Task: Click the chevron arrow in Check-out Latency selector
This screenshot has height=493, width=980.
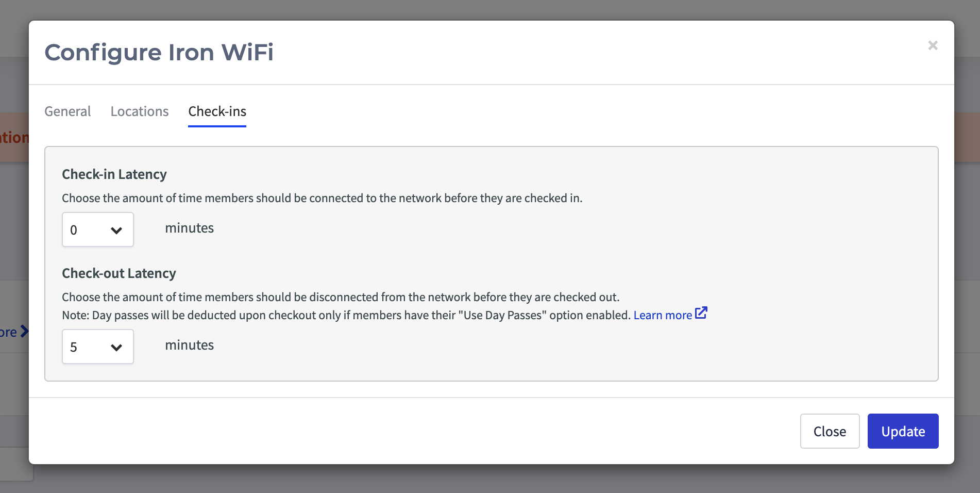Action: pos(116,347)
